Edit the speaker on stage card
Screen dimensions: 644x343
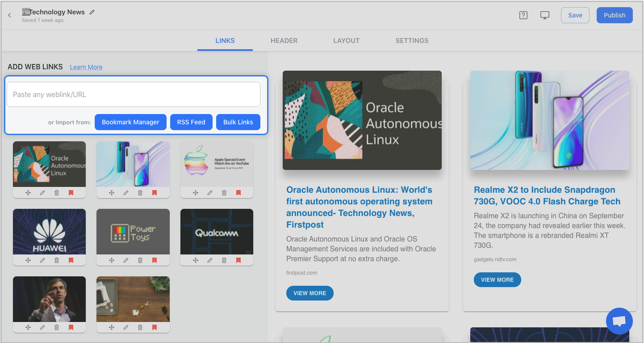42,327
